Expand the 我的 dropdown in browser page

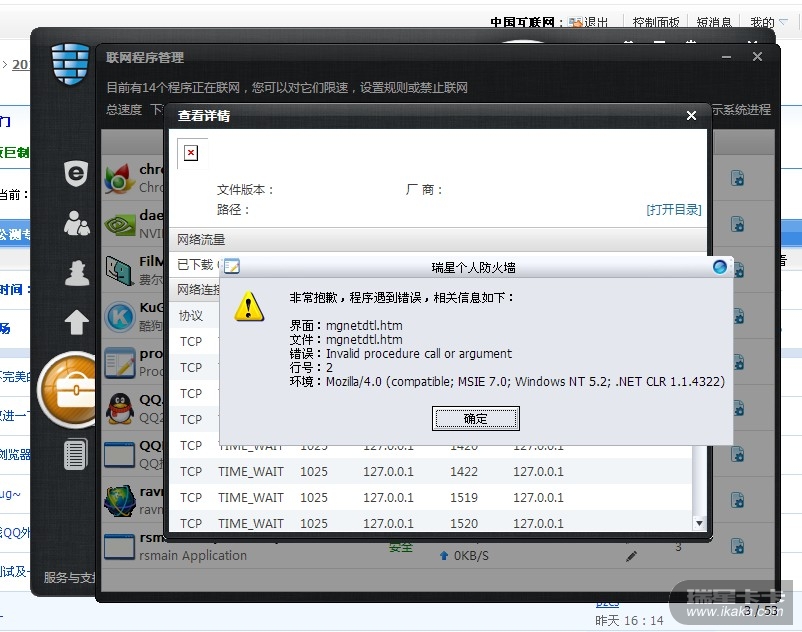[x=768, y=22]
